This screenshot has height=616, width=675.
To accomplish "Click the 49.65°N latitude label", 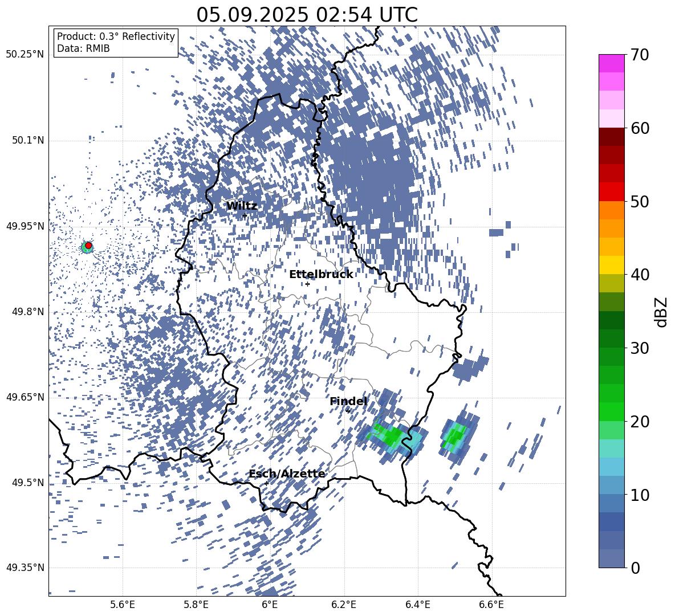I will (25, 397).
